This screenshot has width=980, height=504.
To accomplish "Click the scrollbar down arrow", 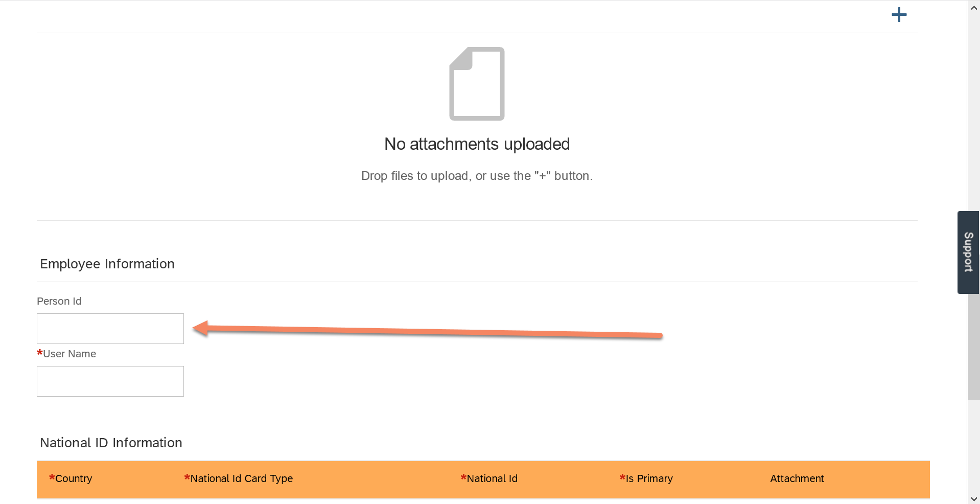I will [973, 498].
